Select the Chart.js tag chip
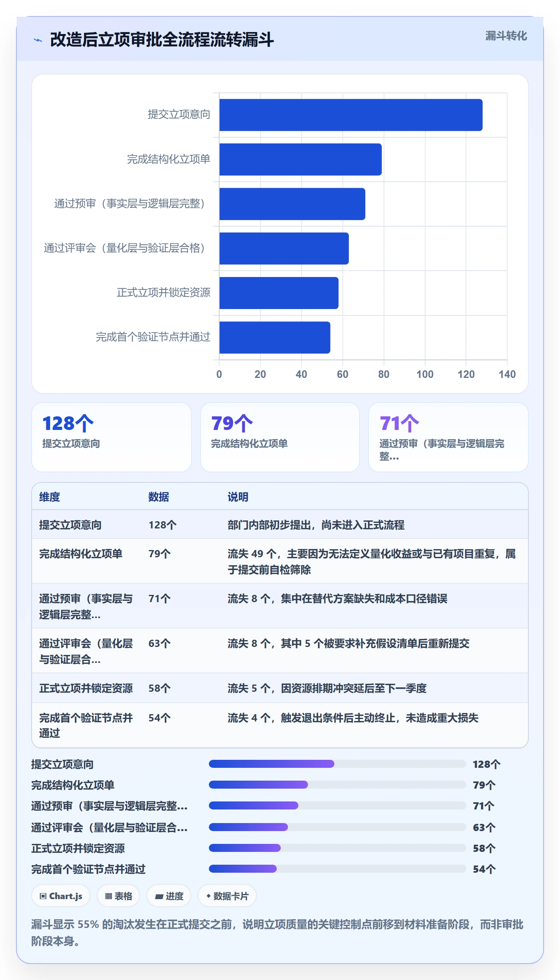Image resolution: width=560 pixels, height=980 pixels. point(61,896)
